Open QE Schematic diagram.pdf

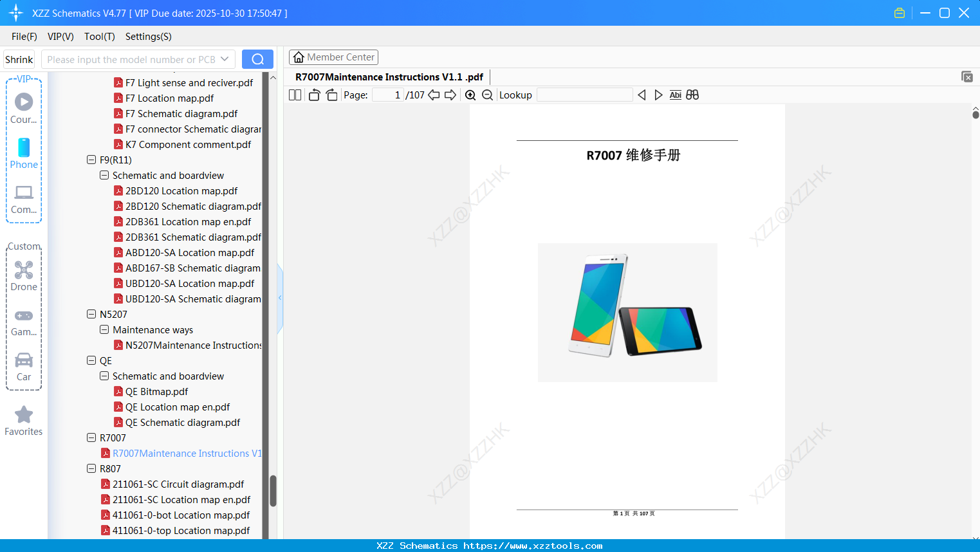point(182,422)
